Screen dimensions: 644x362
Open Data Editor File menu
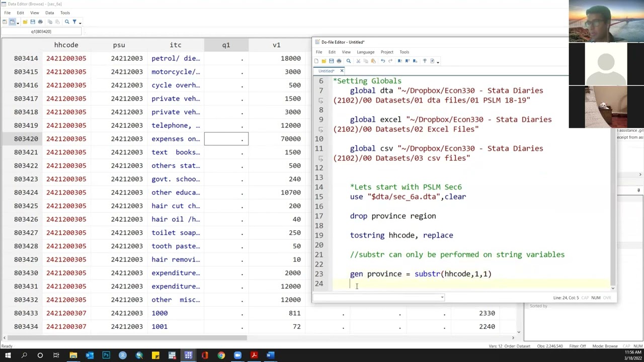[8, 13]
